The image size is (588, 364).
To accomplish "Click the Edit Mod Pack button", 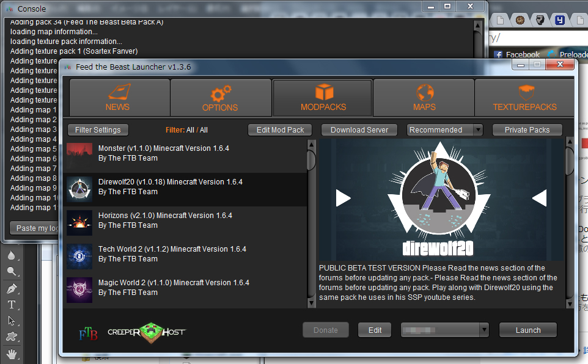I will click(280, 130).
